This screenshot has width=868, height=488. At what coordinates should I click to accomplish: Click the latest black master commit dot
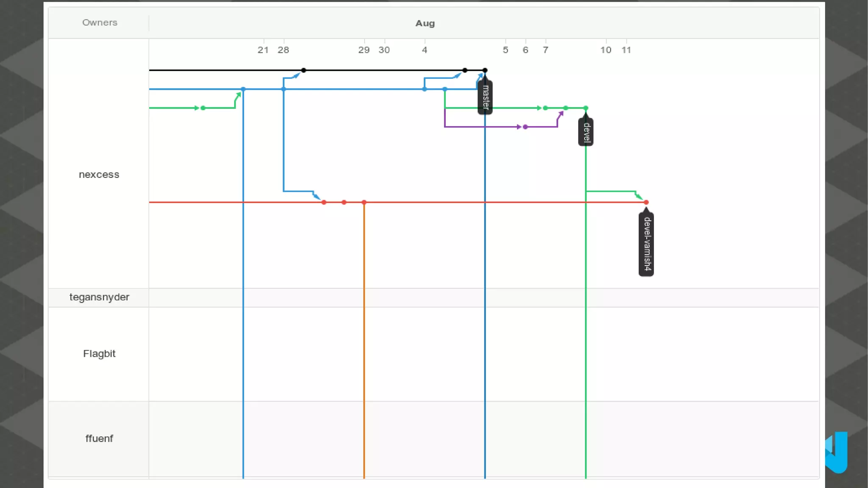coord(485,70)
